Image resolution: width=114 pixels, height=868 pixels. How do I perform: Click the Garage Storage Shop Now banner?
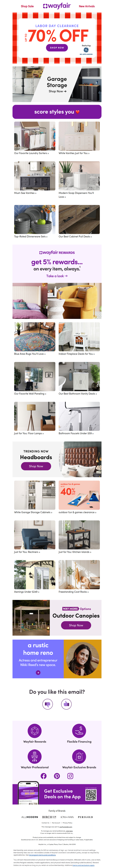click(x=57, y=84)
